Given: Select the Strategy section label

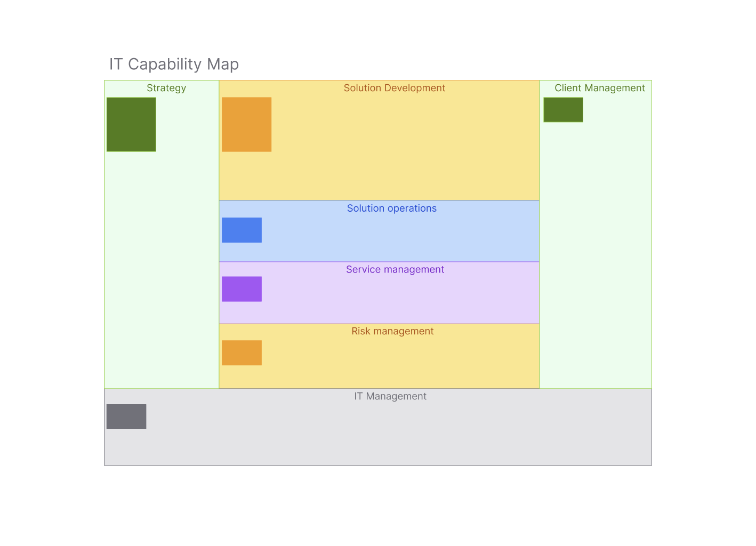Looking at the screenshot, I should (x=166, y=88).
